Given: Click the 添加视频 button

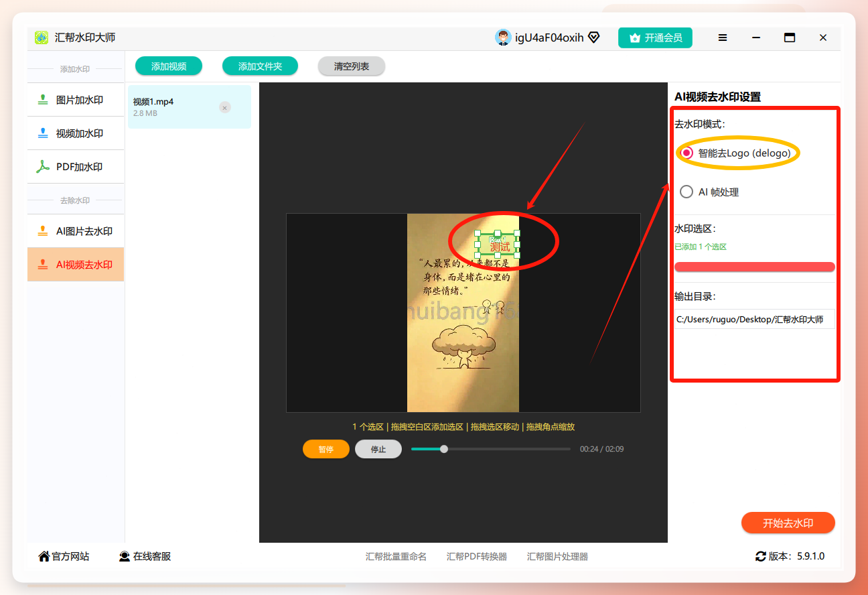Looking at the screenshot, I should pyautogui.click(x=169, y=66).
